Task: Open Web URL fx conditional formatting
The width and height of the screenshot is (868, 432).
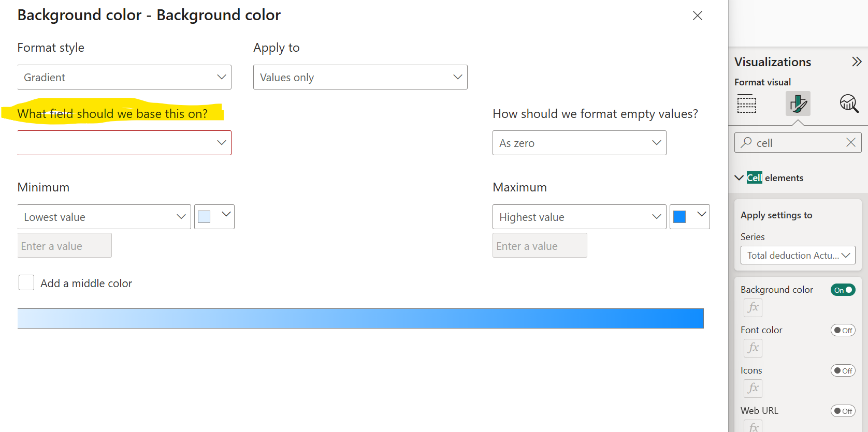Action: tap(753, 426)
